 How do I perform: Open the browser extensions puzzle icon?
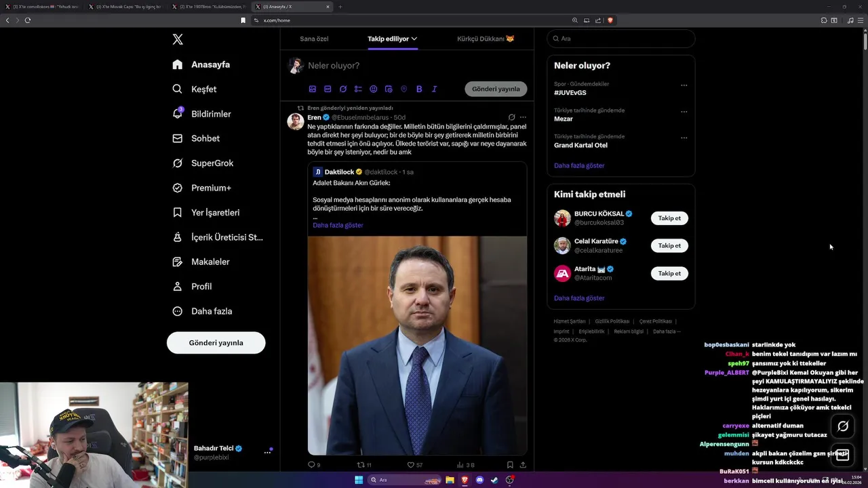(x=824, y=20)
